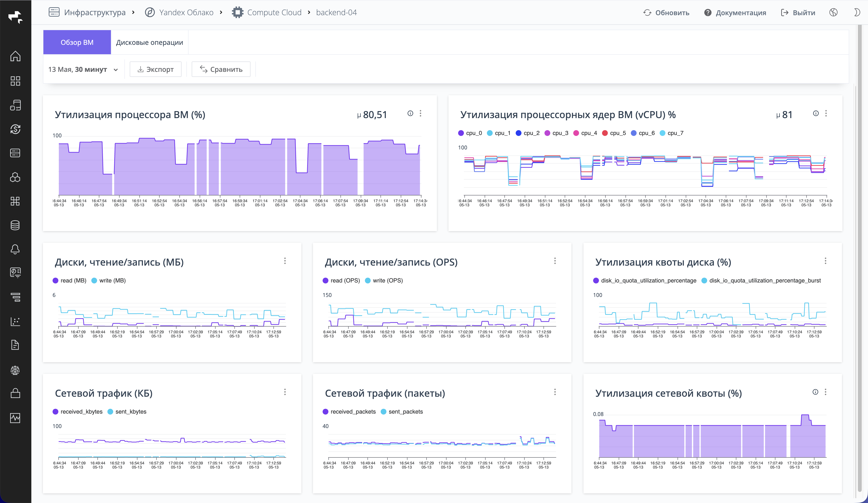Open the document report sidebar icon
Screen dimensions: 868x503
15,345
